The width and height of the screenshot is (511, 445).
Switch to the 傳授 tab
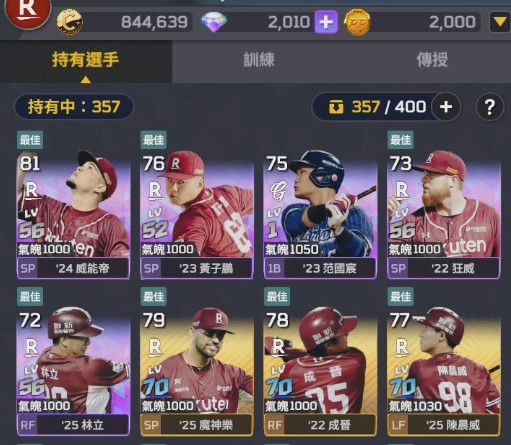coord(432,60)
